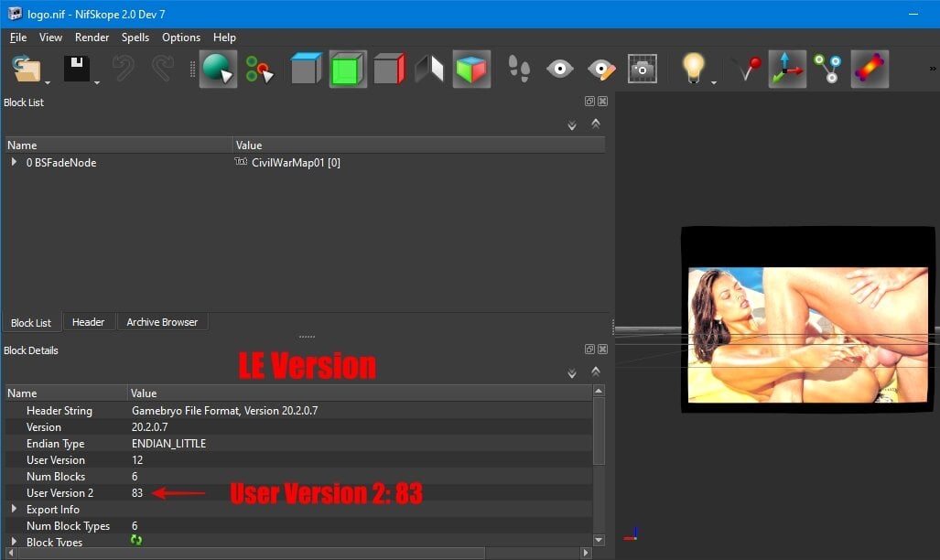Open the Options menu
Viewport: 940px width, 560px height.
click(x=181, y=38)
